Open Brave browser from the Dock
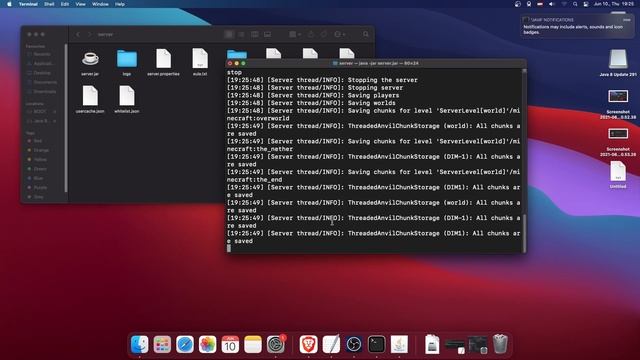The image size is (640, 360). coord(309,344)
